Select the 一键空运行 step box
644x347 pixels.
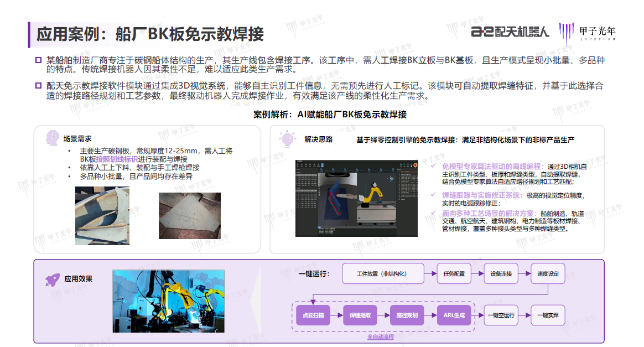pyautogui.click(x=501, y=315)
